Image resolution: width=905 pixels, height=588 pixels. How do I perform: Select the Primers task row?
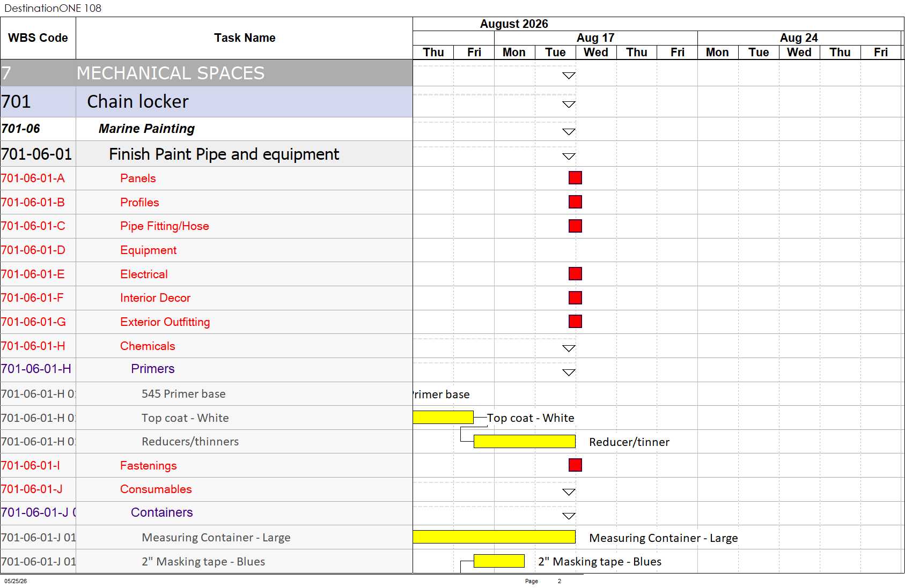coord(207,369)
